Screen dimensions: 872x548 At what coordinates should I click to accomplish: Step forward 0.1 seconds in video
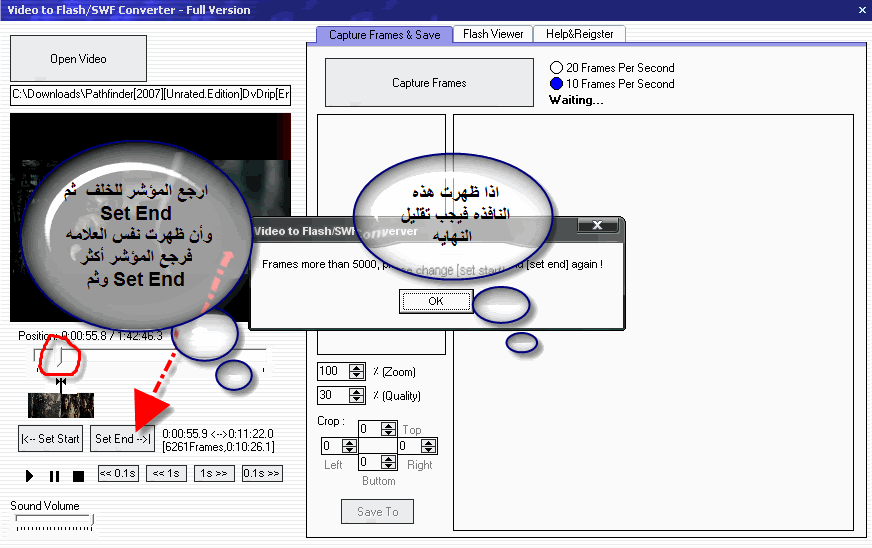[x=261, y=474]
